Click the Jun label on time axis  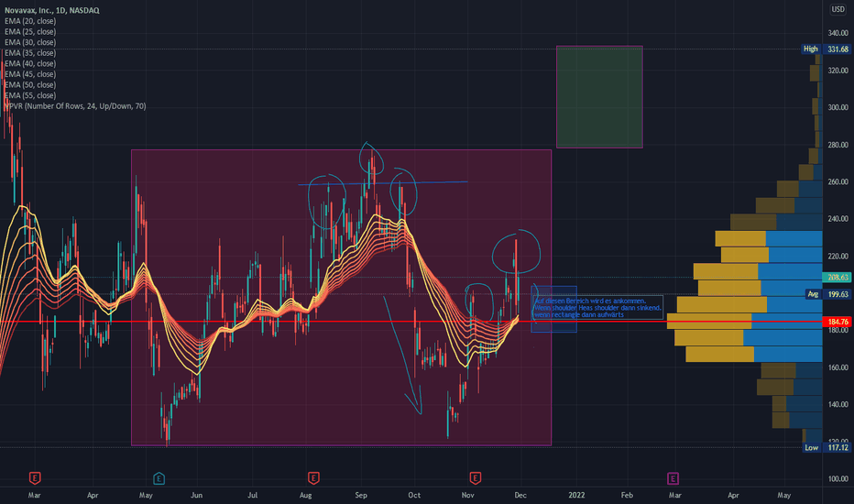pyautogui.click(x=197, y=495)
